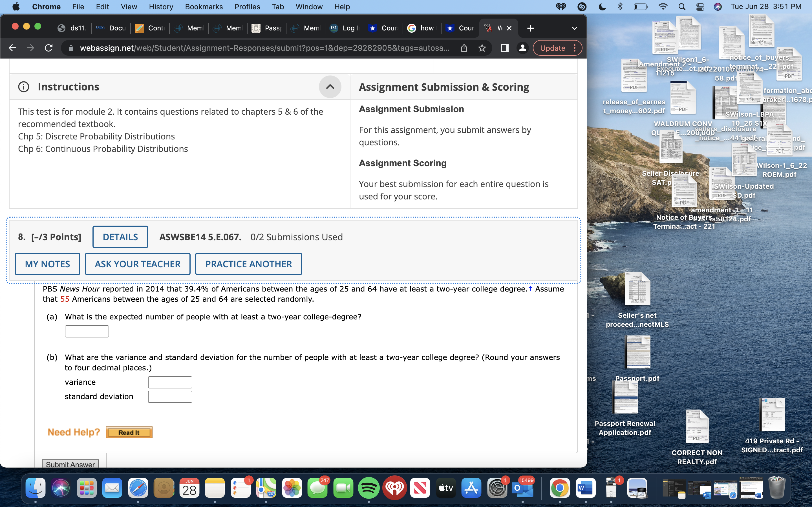The height and width of the screenshot is (507, 812).
Task: Switch to the 'how' Google tab
Action: [421, 28]
